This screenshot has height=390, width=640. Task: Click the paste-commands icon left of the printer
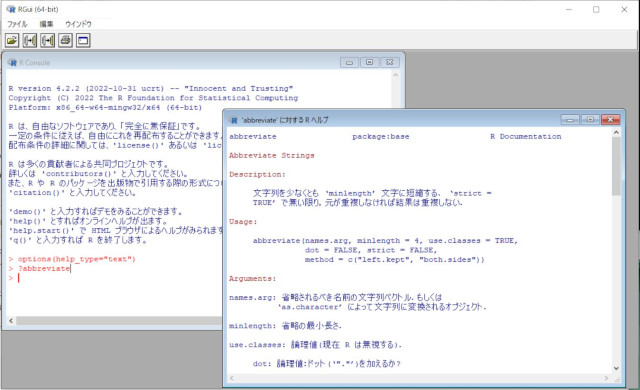[48, 40]
